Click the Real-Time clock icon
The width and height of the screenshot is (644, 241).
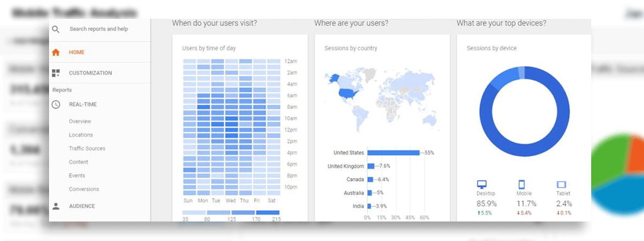click(x=56, y=104)
